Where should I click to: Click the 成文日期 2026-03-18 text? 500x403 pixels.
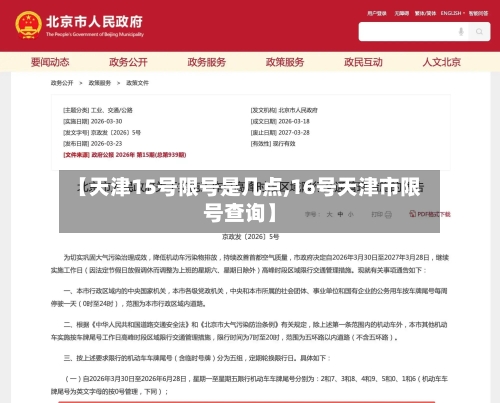point(280,121)
